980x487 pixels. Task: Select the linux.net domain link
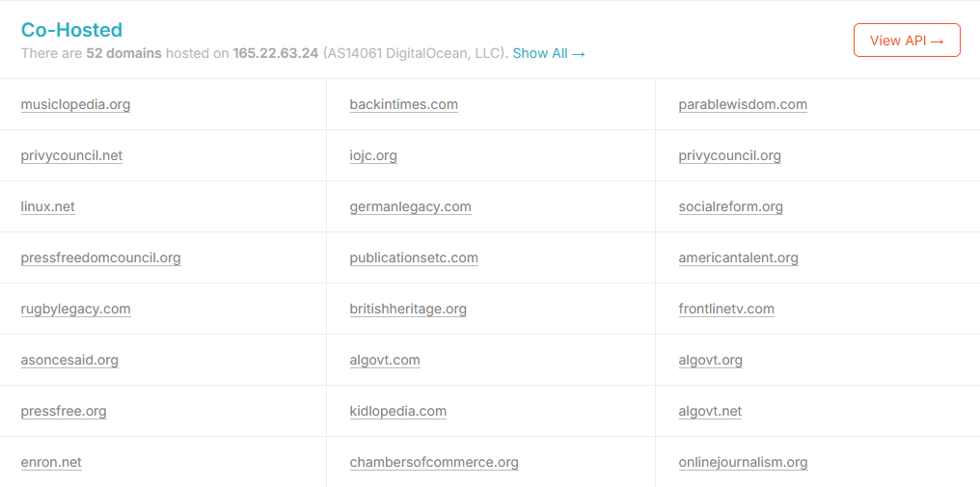(47, 206)
